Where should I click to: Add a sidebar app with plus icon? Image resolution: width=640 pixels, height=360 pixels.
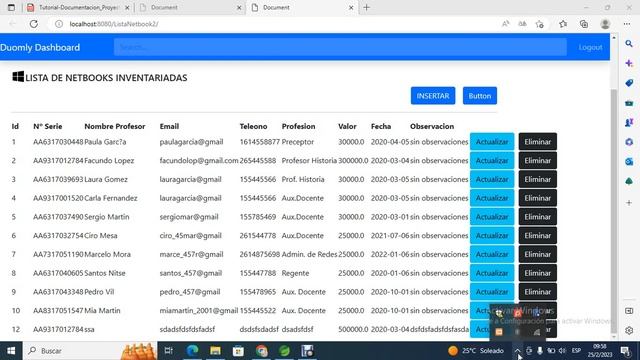coord(629,202)
